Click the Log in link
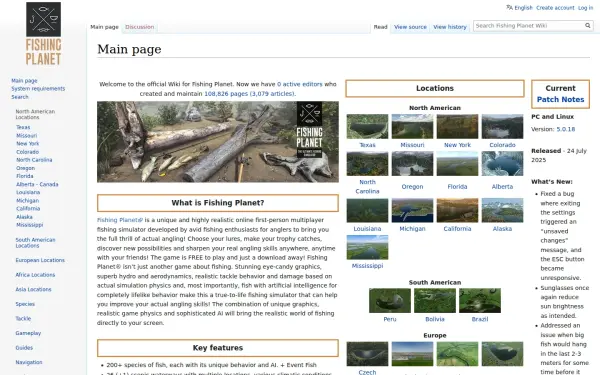 [x=585, y=8]
